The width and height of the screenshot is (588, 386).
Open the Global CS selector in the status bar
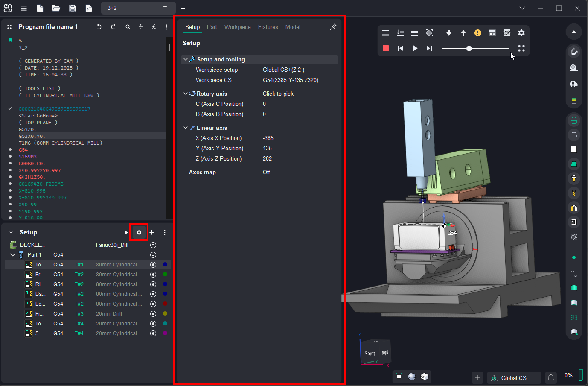(513, 378)
